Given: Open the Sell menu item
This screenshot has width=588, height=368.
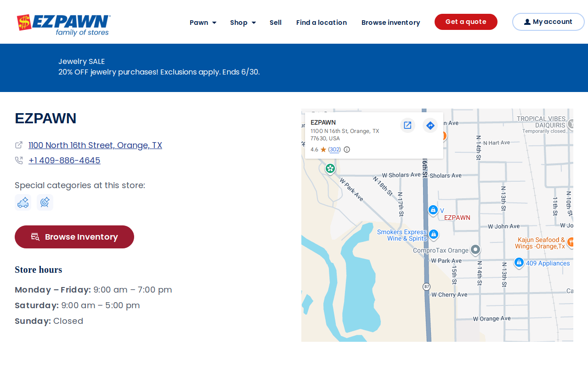Looking at the screenshot, I should tap(276, 23).
